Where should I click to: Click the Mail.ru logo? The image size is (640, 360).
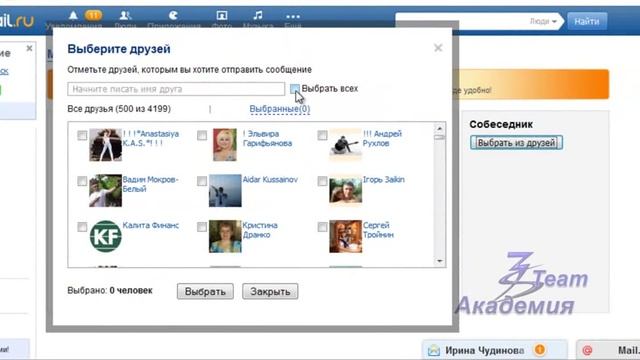[x=16, y=20]
